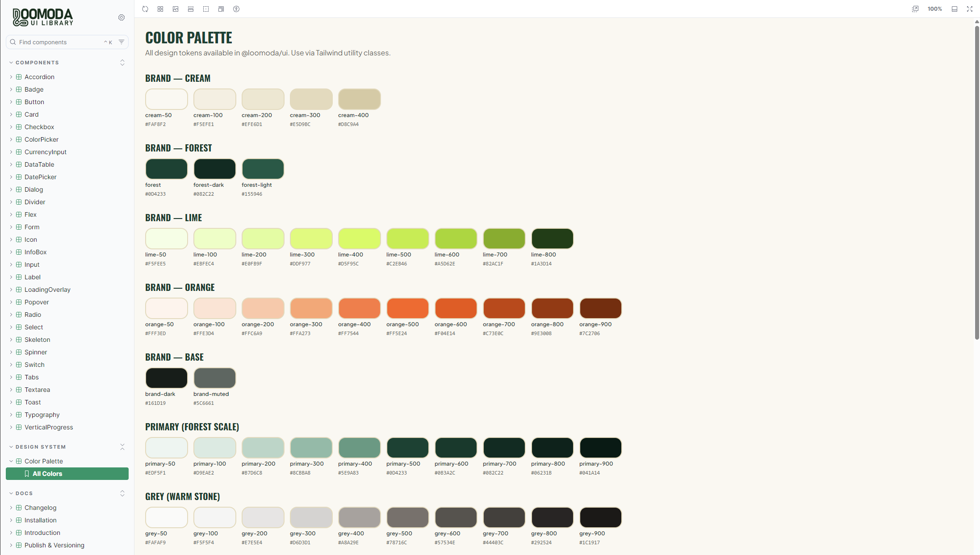Enter fullscreen with the expand icon

click(x=970, y=9)
